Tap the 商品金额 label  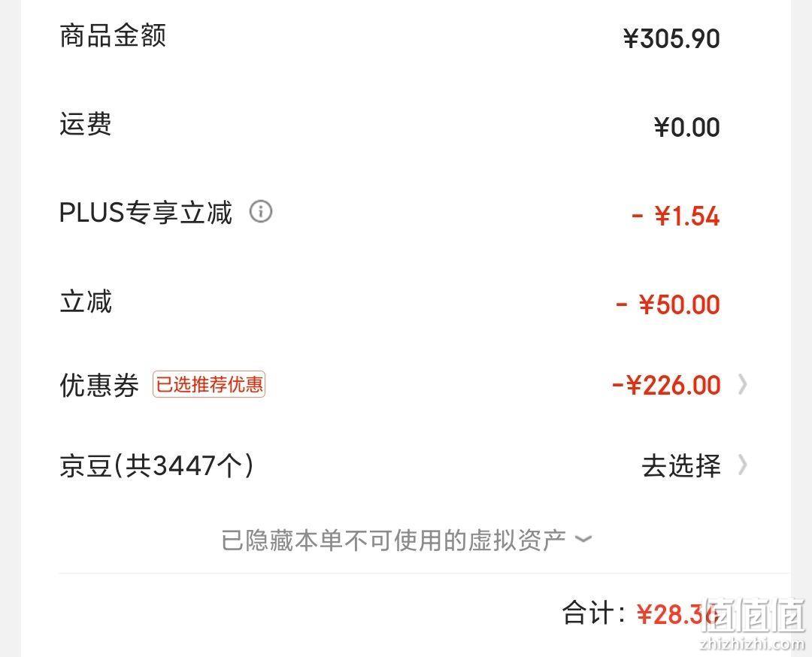pyautogui.click(x=113, y=36)
